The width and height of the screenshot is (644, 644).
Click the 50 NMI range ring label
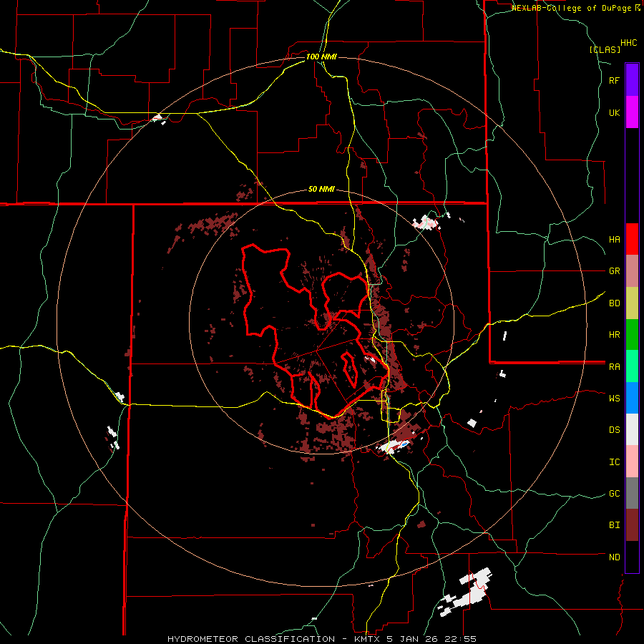[321, 190]
